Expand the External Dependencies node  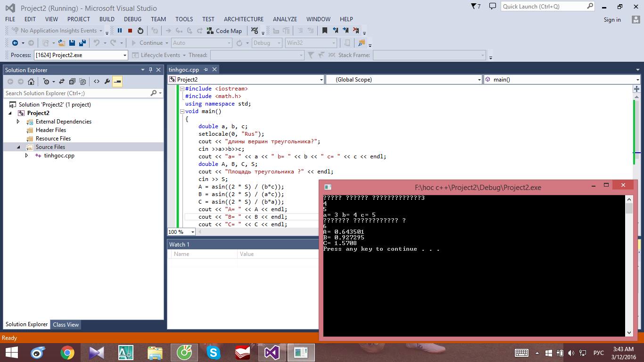click(18, 122)
